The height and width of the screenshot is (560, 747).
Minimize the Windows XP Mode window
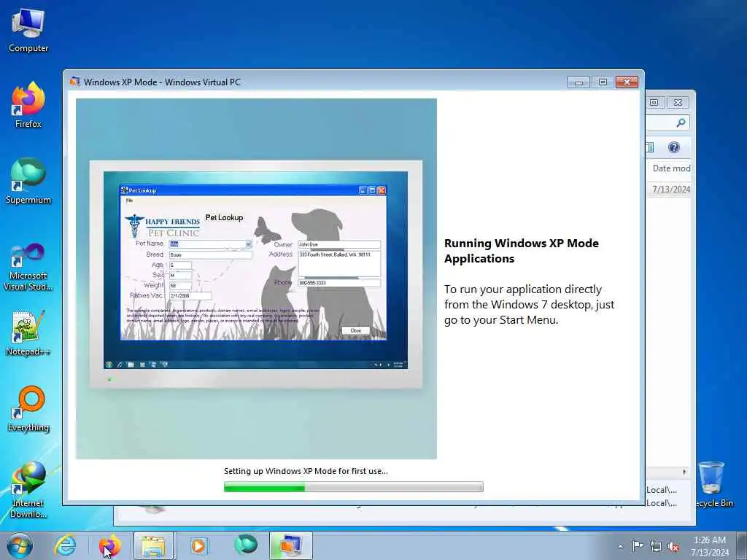578,82
